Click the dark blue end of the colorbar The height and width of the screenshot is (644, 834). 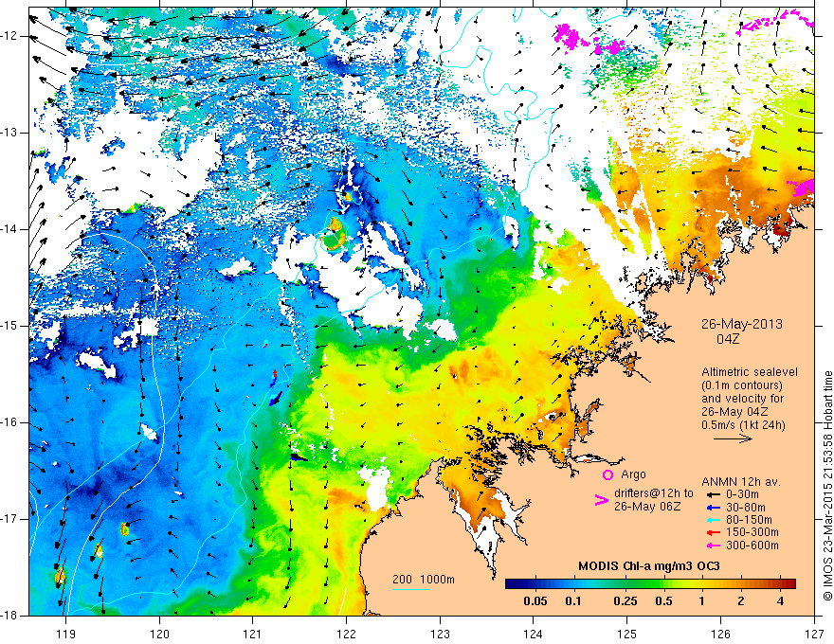tap(512, 583)
